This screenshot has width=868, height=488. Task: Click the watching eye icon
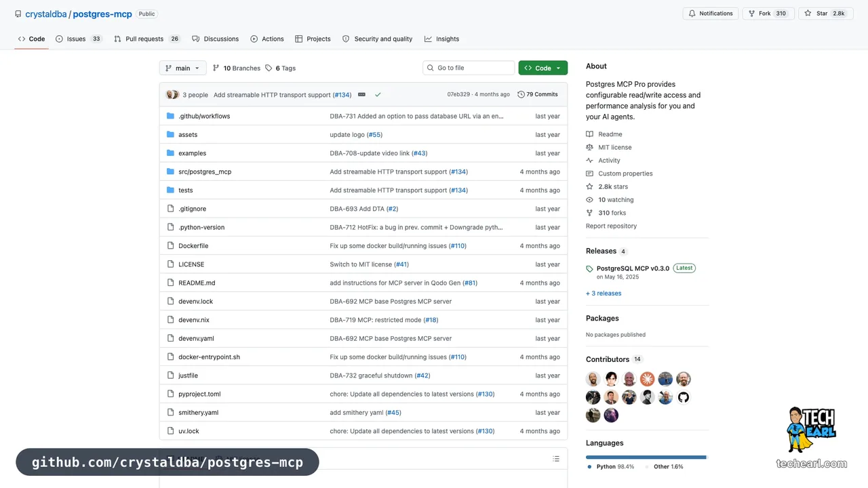point(590,200)
